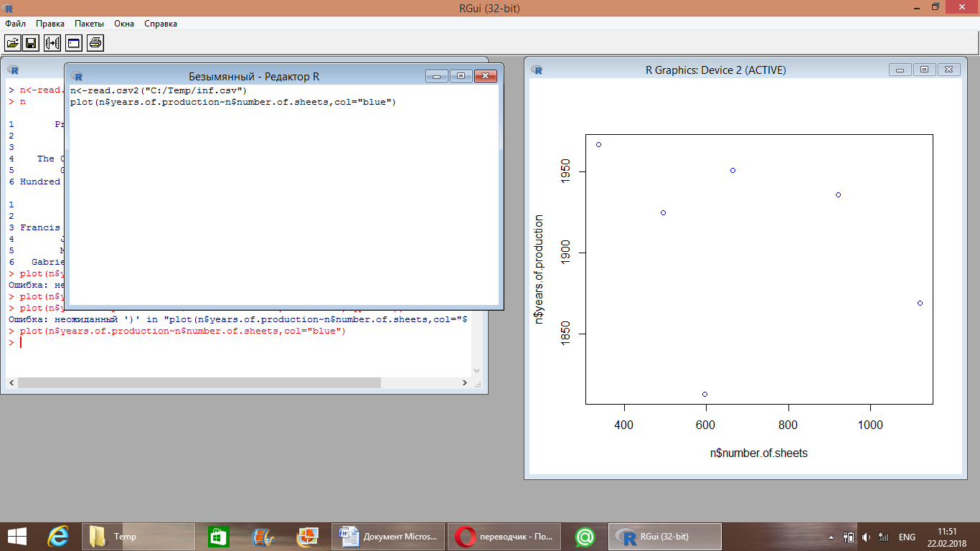Click the green @ mail agent taskbar icon
980x551 pixels.
[x=585, y=537]
